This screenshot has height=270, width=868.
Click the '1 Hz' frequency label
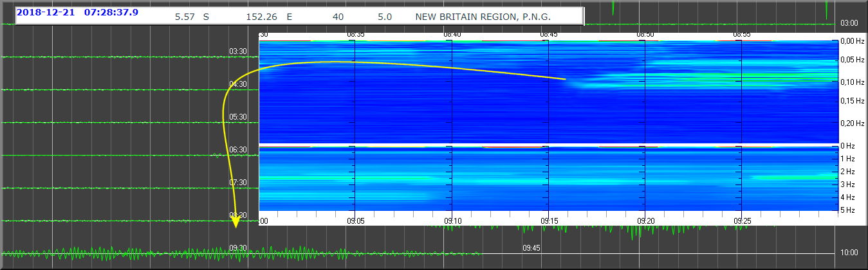pos(849,159)
